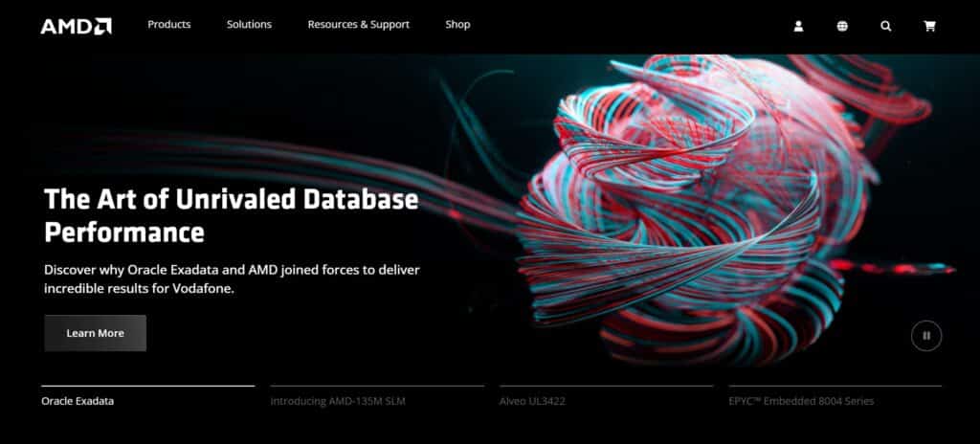Expand the Solutions menu
Screen dimensions: 980x444
tap(249, 25)
